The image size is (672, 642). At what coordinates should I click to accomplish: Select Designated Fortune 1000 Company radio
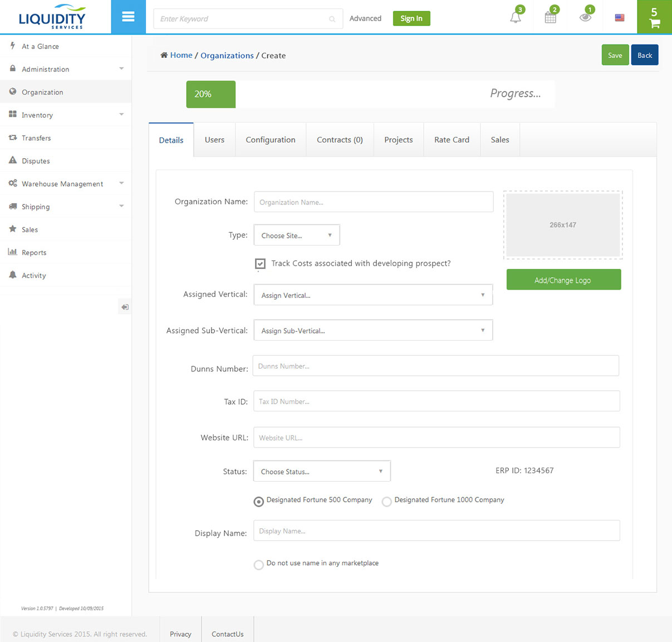point(386,502)
